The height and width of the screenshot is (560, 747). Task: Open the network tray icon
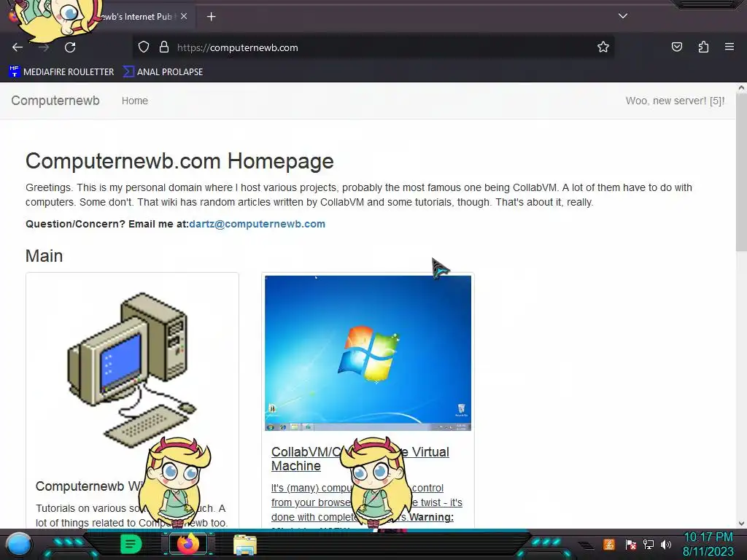click(649, 544)
